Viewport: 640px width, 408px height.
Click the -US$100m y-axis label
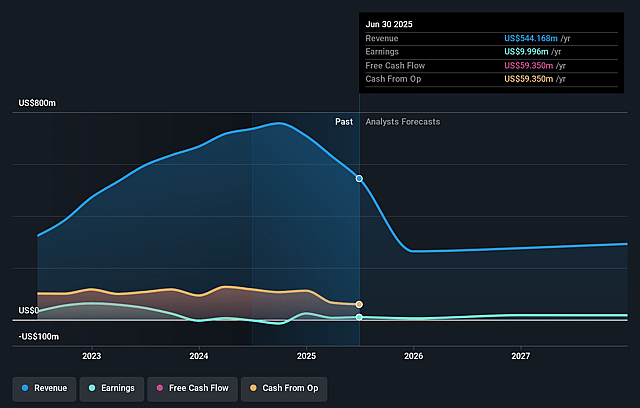39,337
